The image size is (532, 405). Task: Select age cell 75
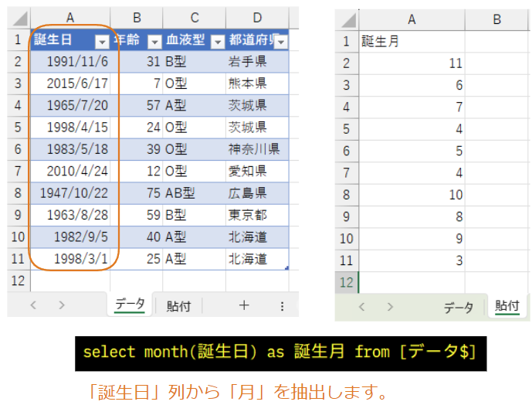137,193
